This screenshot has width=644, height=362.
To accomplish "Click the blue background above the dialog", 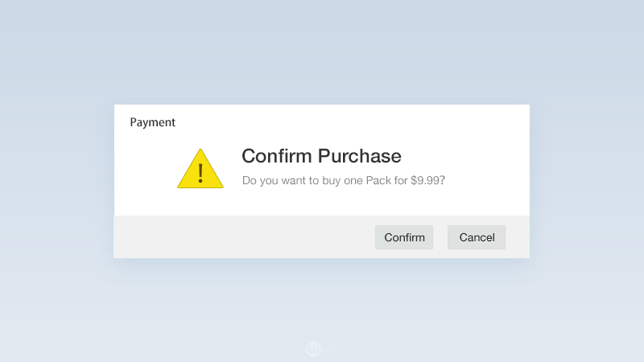I will click(x=322, y=48).
